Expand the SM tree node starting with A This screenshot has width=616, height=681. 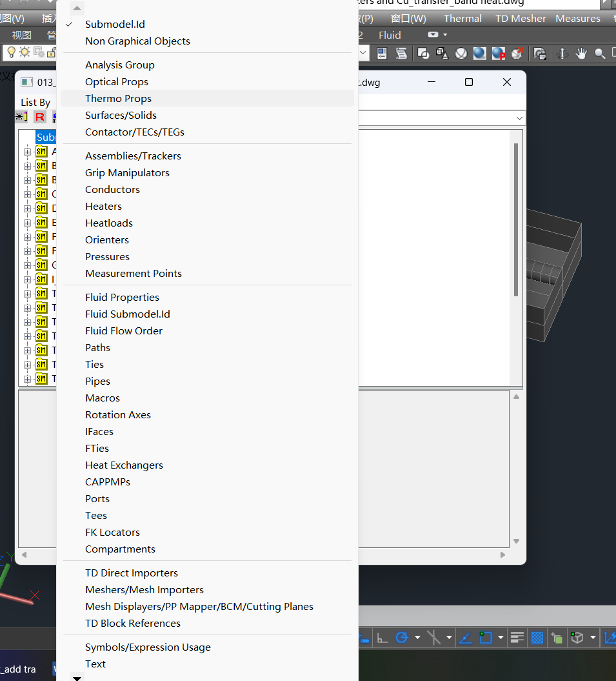(27, 152)
